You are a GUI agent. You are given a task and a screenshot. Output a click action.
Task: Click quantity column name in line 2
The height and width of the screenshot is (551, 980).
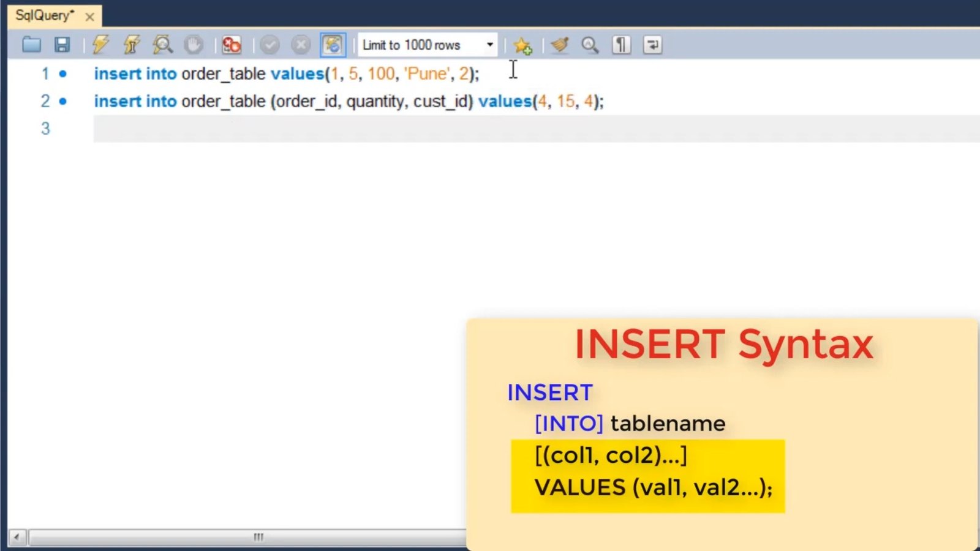pos(375,102)
